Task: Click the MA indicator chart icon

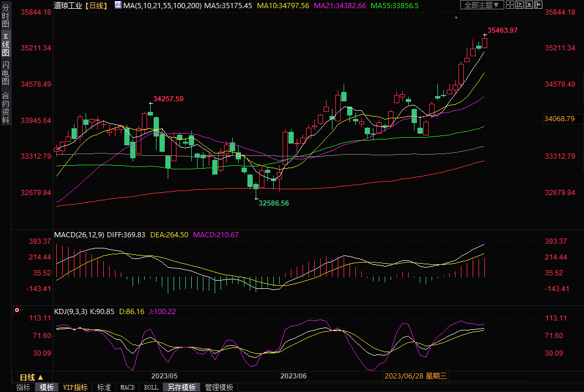Action: coord(118,5)
